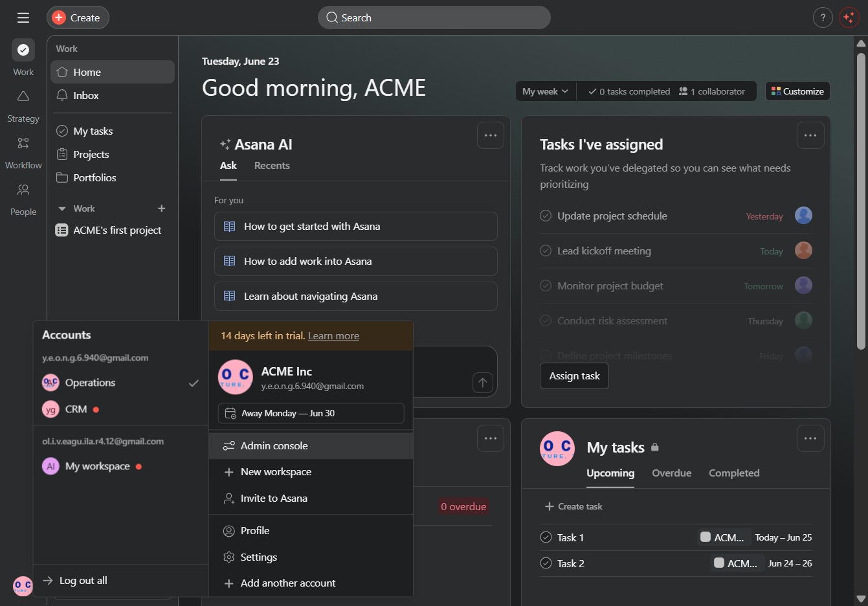Open the Asana AI sparkle icon at top right

click(x=849, y=17)
